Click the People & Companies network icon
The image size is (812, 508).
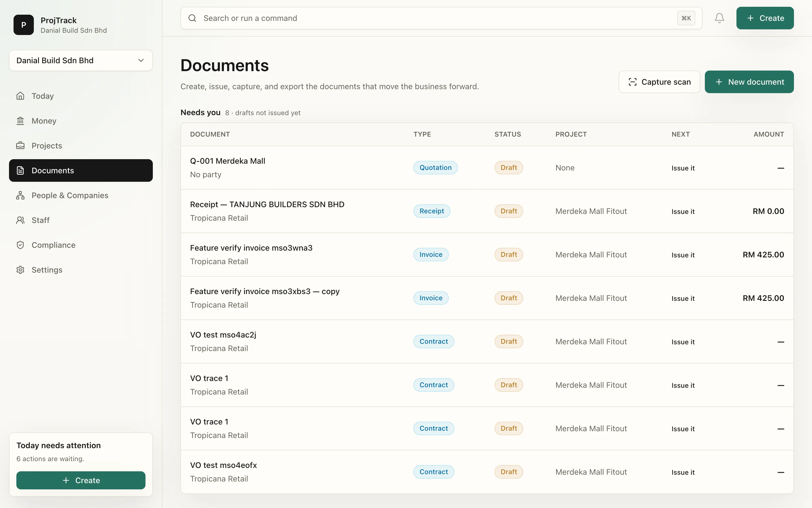[21, 196]
